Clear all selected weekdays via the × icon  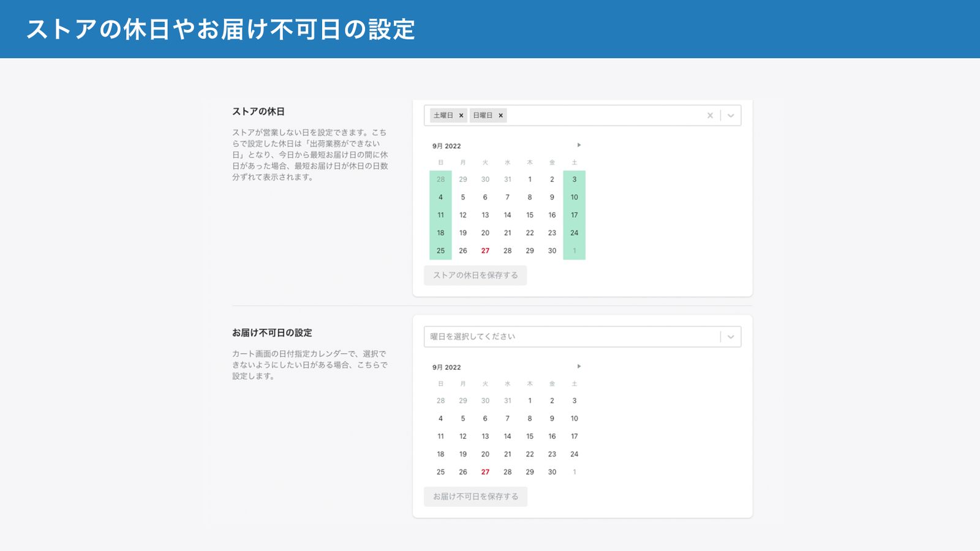pyautogui.click(x=709, y=115)
